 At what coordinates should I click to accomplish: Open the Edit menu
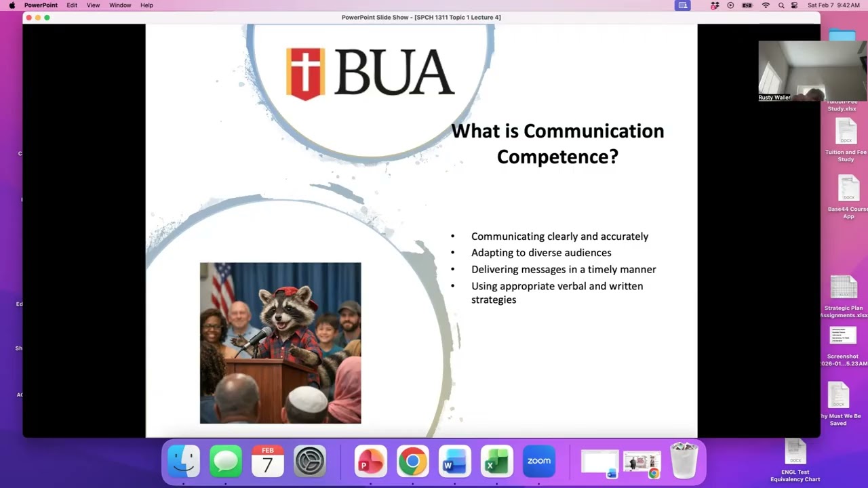pos(72,5)
